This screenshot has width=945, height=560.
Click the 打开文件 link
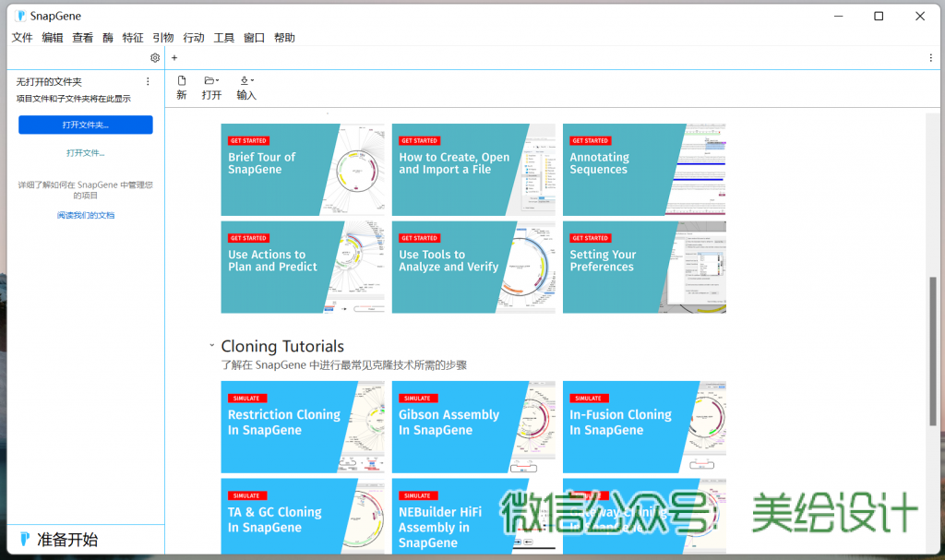click(86, 152)
